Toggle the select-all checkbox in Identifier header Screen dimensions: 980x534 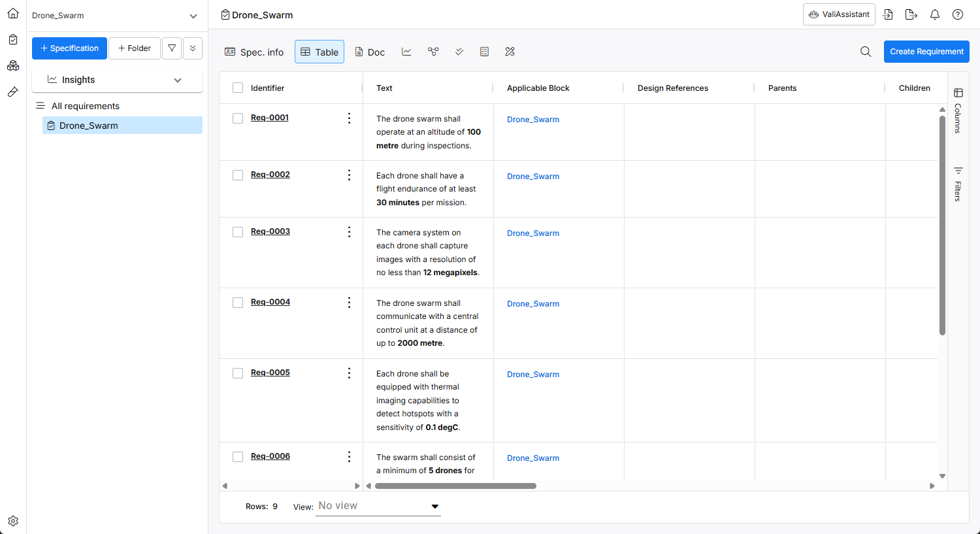238,88
